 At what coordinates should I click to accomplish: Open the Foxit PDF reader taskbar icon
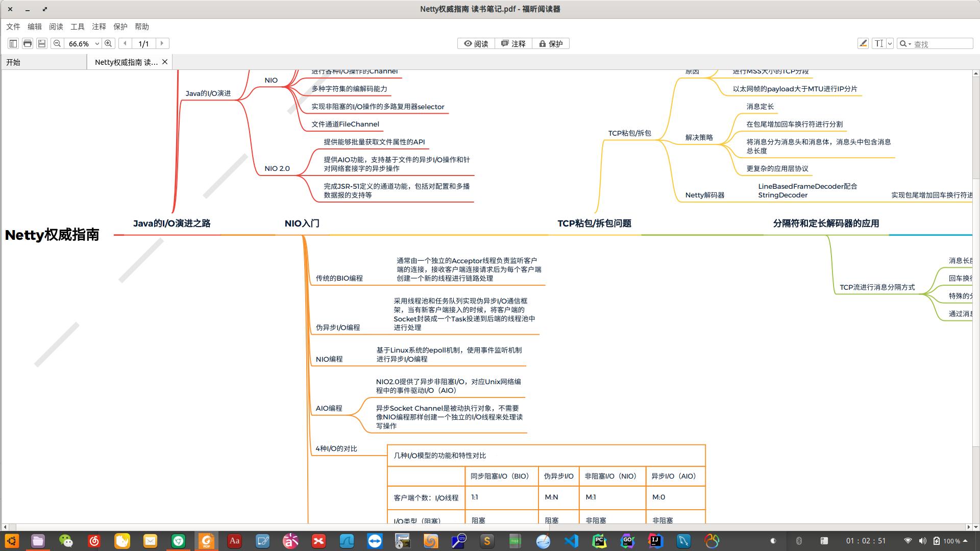[x=206, y=541]
